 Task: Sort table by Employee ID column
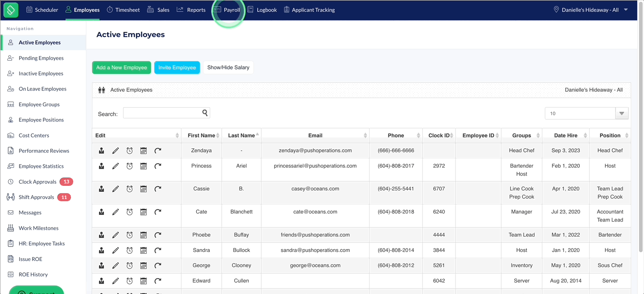(x=478, y=136)
